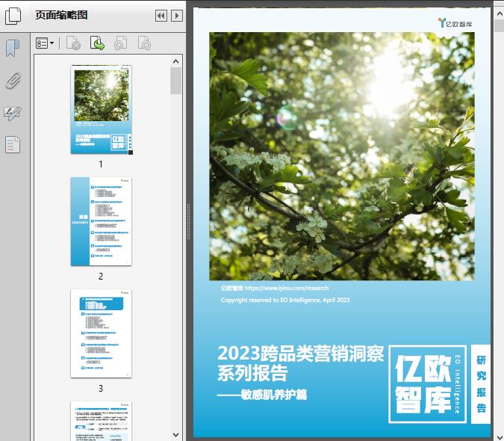Click the subtitle '敏感肌养护篇'
The height and width of the screenshot is (441, 504).
[274, 395]
